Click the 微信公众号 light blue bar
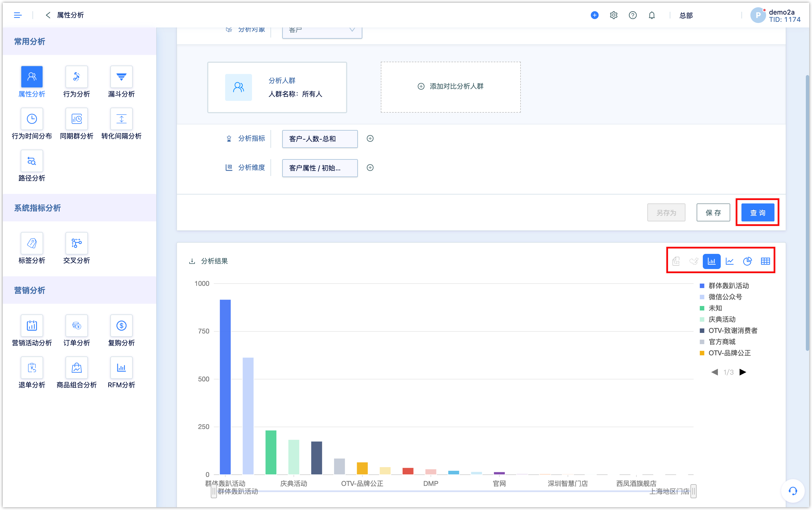The image size is (812, 510). 248,416
